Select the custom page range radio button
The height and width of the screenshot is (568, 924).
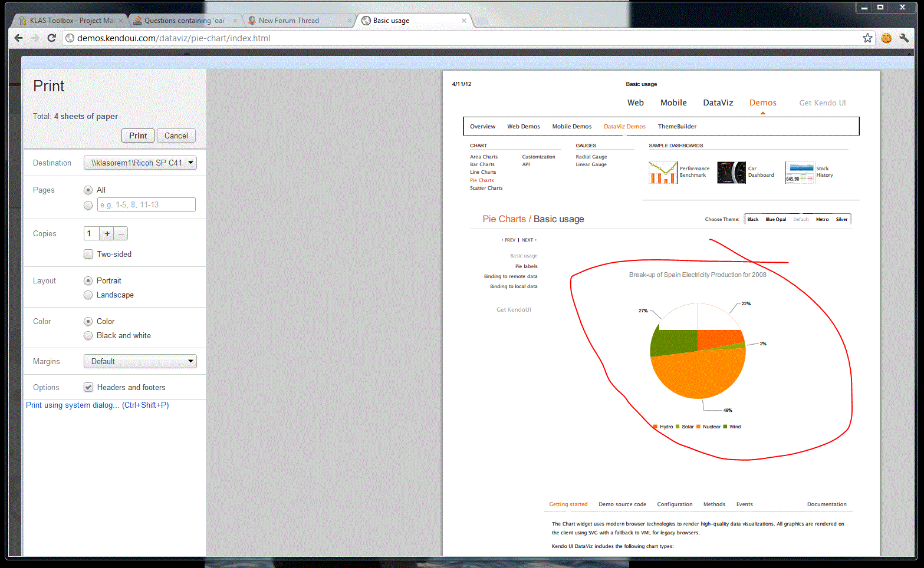88,205
